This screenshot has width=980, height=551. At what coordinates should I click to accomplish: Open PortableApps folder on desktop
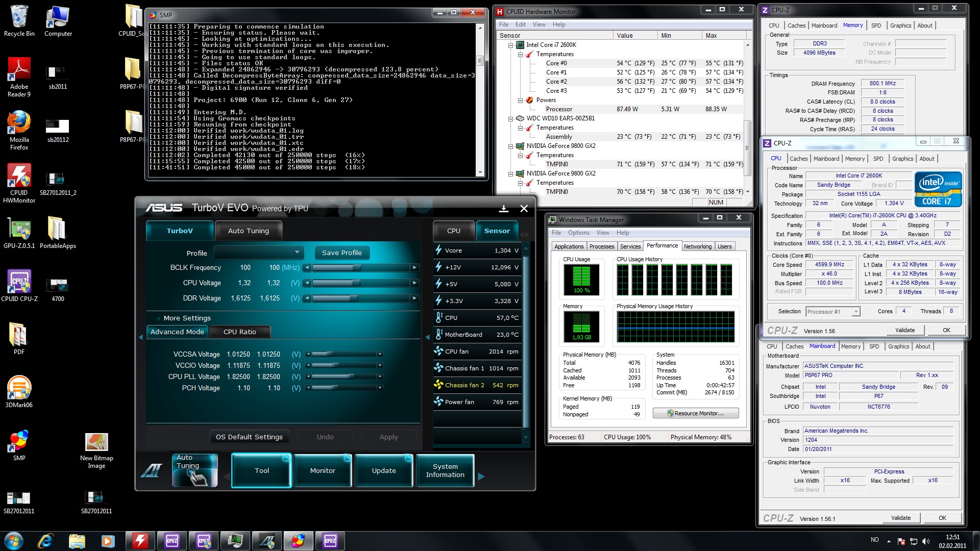(x=58, y=233)
